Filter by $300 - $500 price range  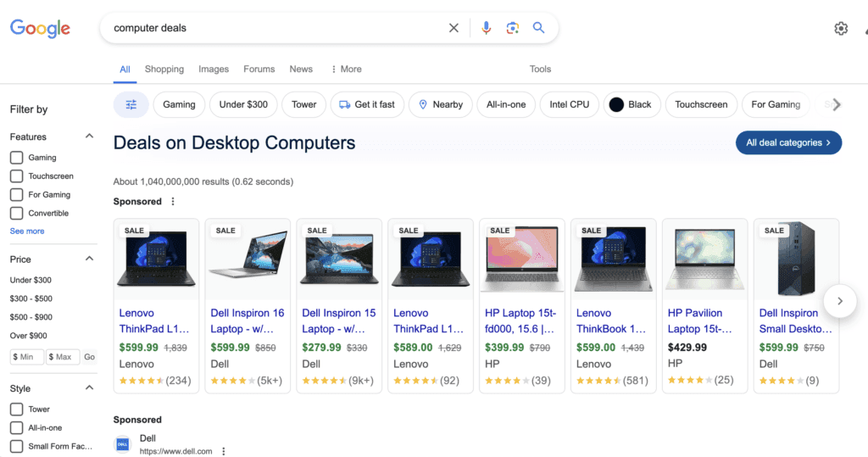31,298
